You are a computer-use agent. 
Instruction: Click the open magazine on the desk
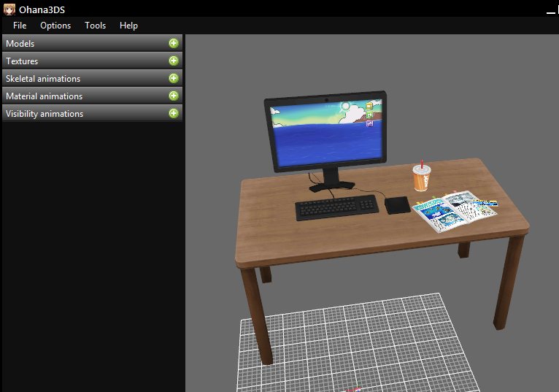click(x=451, y=210)
